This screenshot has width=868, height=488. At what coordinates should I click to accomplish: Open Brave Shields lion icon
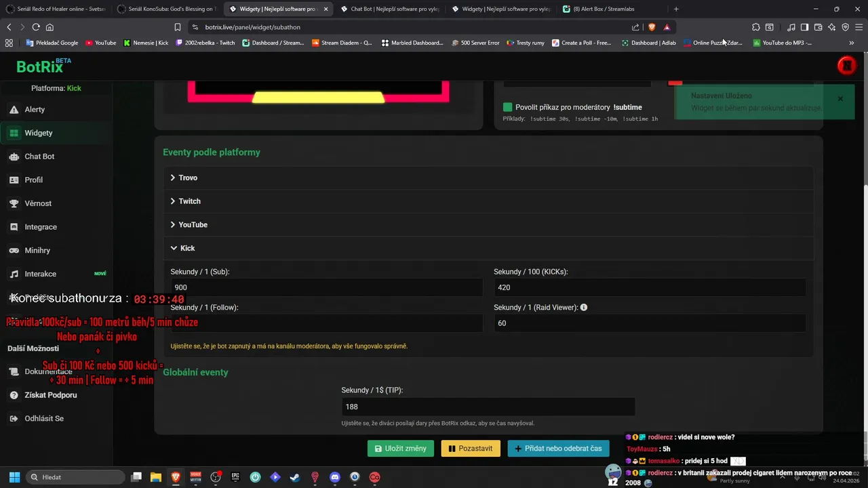coord(652,27)
